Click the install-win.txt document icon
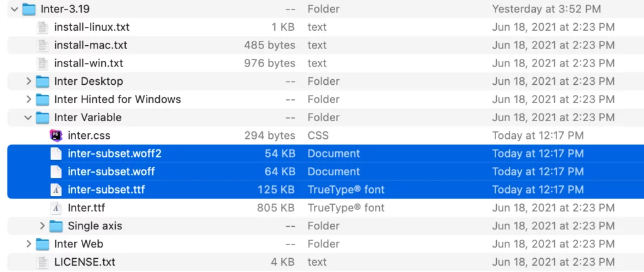644x272 pixels. point(42,63)
